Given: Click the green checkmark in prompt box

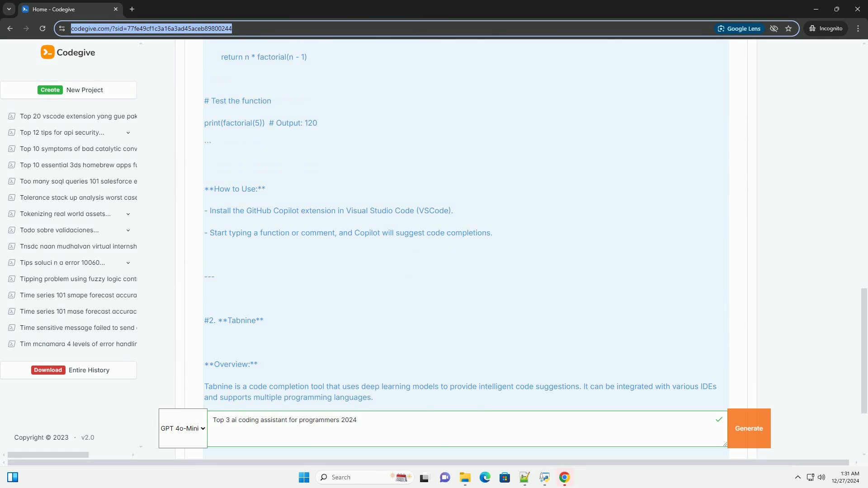Looking at the screenshot, I should click(x=719, y=419).
